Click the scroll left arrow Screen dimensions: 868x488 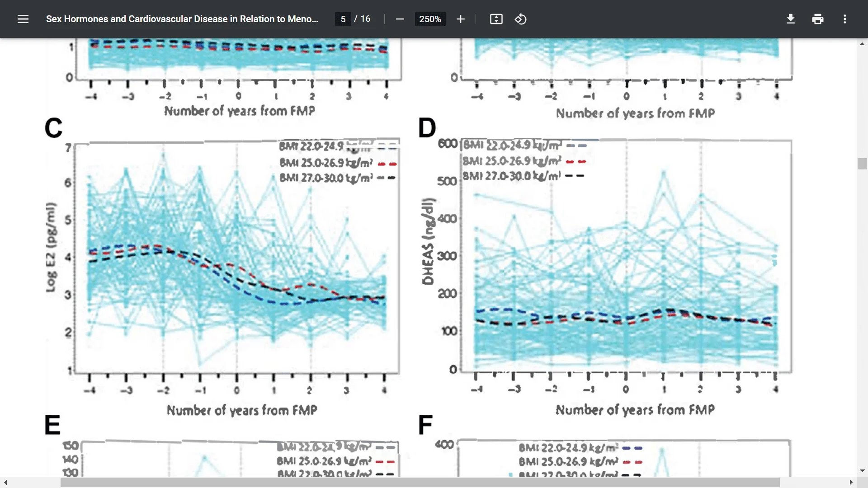tap(5, 483)
